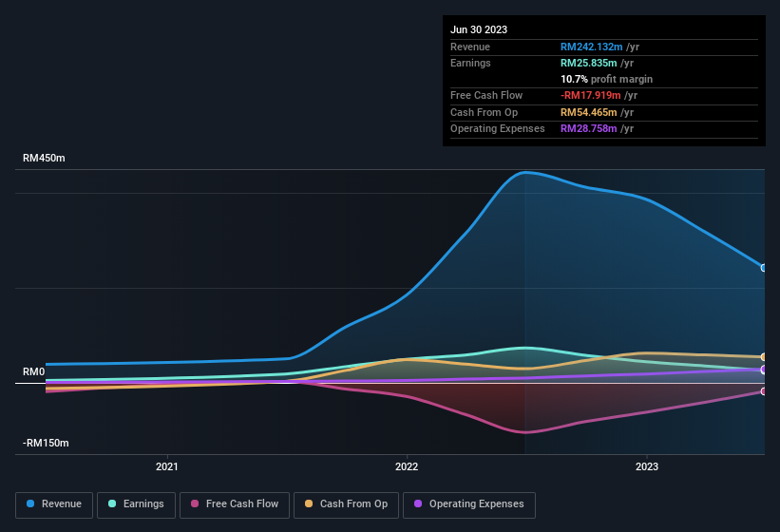Click the 2023 x-axis label
The width and height of the screenshot is (780, 532).
coord(647,466)
